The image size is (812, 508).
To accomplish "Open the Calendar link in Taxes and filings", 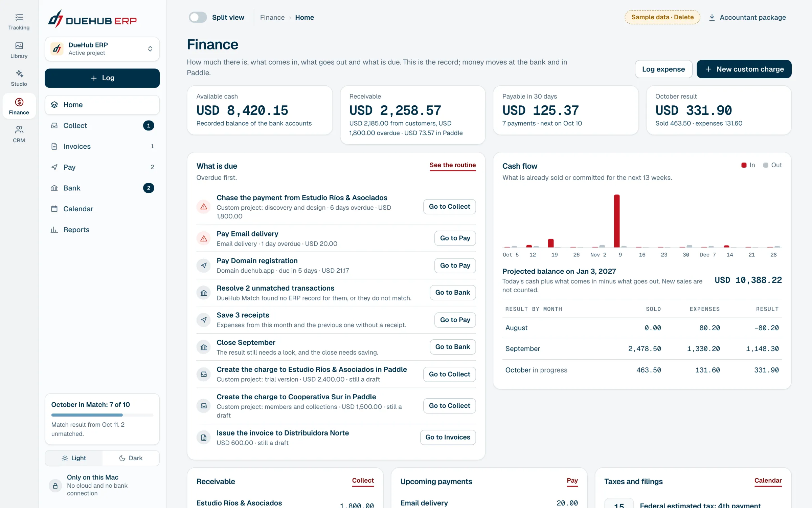I will point(768,481).
